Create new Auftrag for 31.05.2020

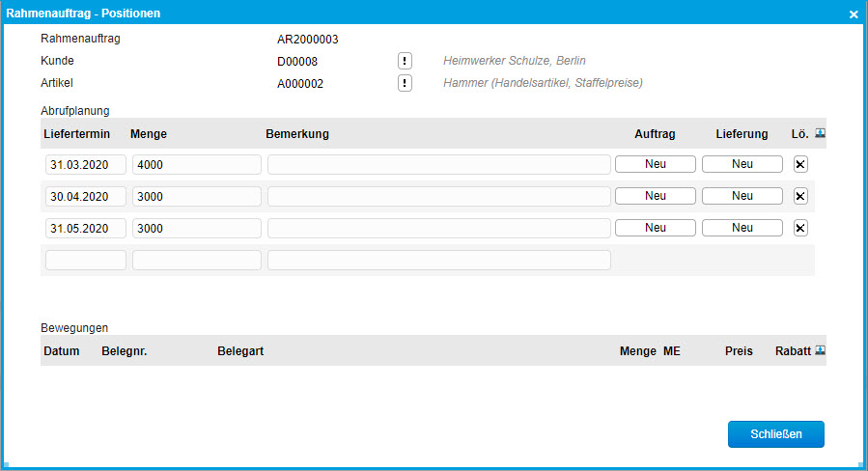click(656, 228)
